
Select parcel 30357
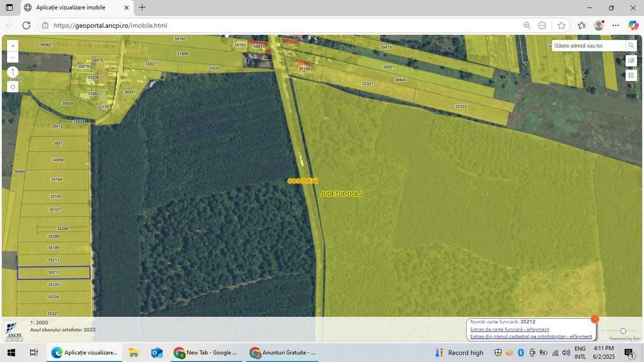pyautogui.click(x=130, y=92)
